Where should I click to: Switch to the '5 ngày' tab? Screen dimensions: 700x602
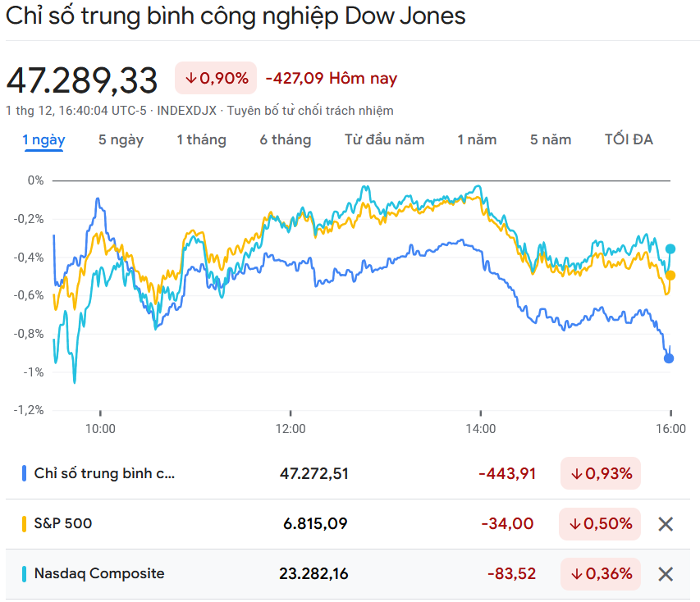click(121, 139)
